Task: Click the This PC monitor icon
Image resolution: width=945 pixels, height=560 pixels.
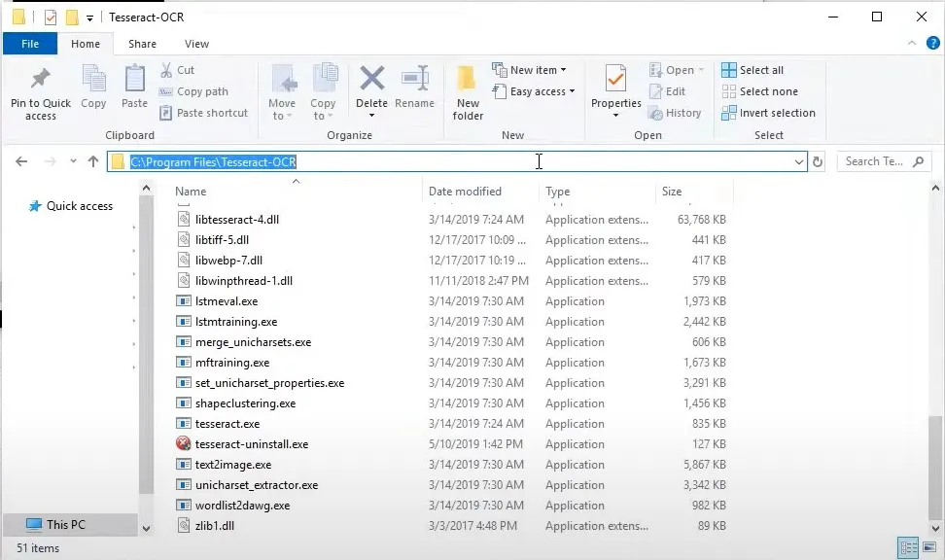Action: click(34, 524)
